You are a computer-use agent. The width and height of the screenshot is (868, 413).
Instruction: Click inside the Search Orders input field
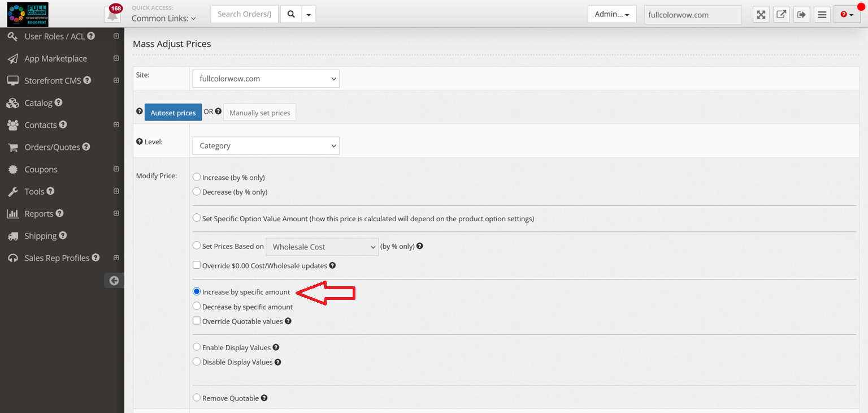pyautogui.click(x=245, y=14)
